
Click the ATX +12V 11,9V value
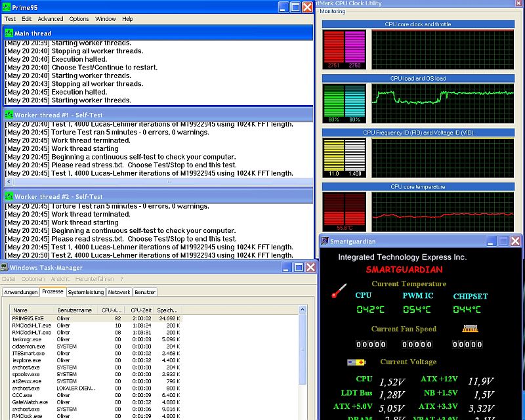coord(480,381)
